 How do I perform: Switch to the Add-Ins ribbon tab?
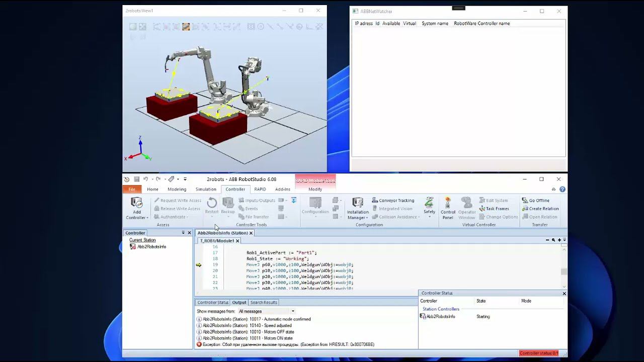click(283, 189)
